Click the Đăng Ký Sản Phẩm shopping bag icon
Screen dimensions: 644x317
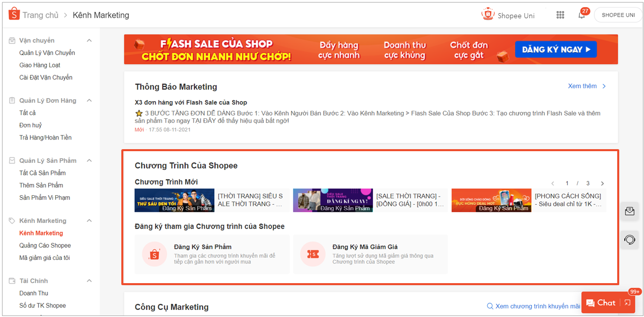(x=154, y=254)
